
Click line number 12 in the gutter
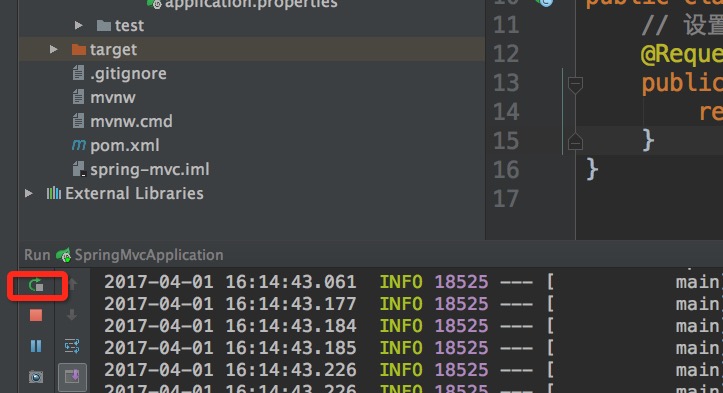click(x=506, y=54)
